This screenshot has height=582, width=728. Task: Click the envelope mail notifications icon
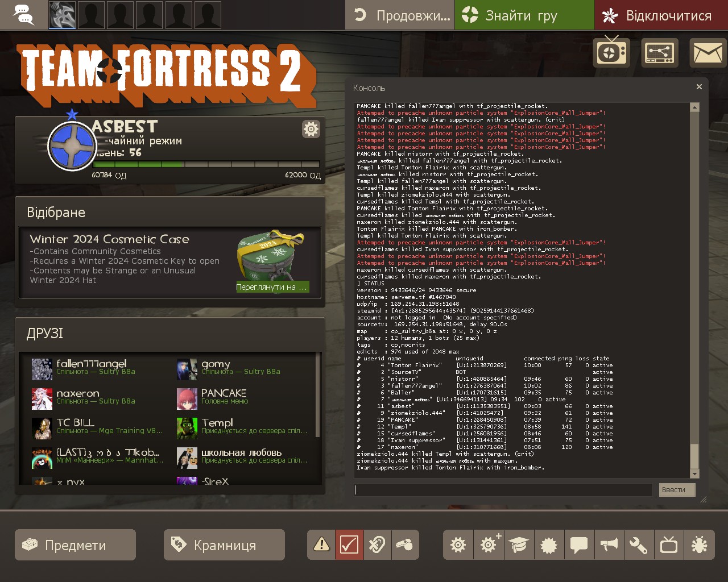(x=708, y=53)
